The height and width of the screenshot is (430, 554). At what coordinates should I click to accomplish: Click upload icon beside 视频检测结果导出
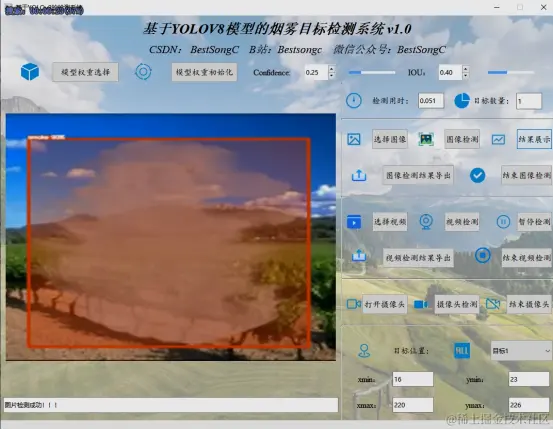(x=359, y=255)
